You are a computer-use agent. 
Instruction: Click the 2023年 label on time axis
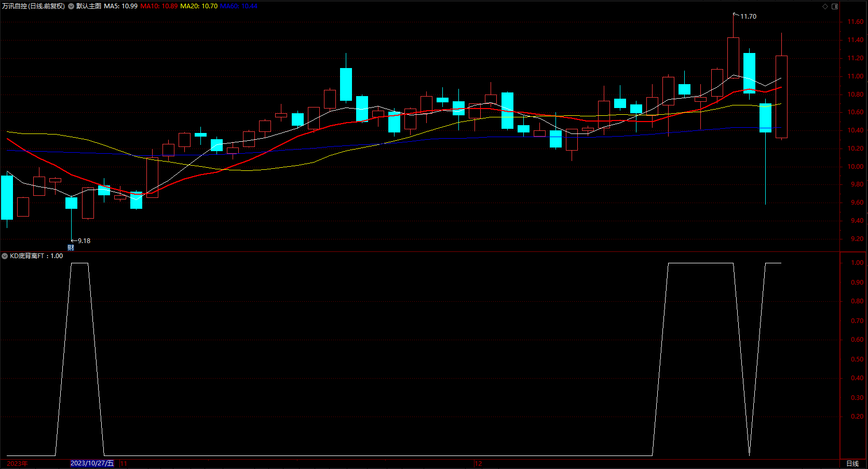pyautogui.click(x=18, y=463)
